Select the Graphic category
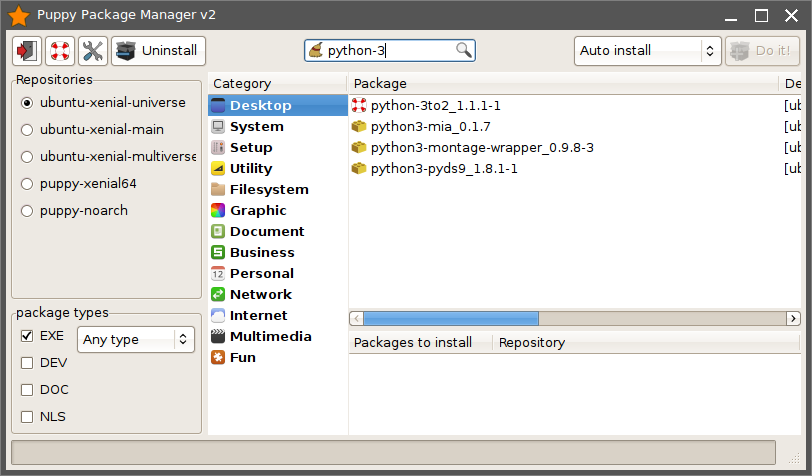 (x=278, y=210)
